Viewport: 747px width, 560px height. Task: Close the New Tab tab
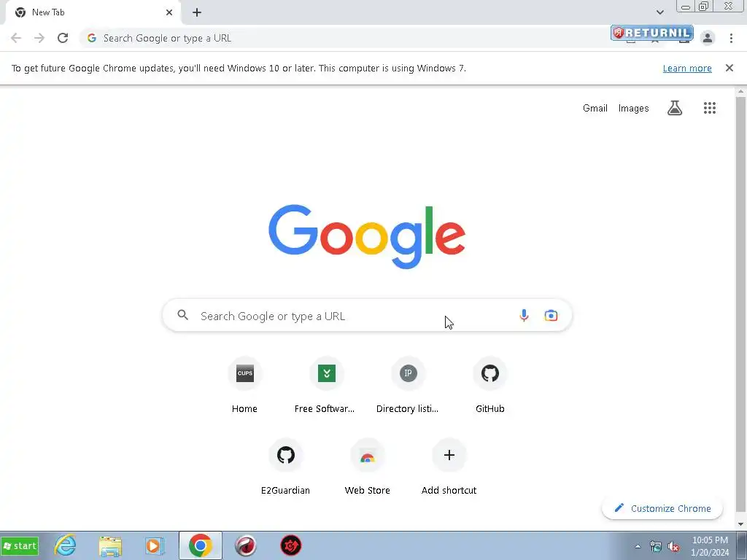coord(169,12)
